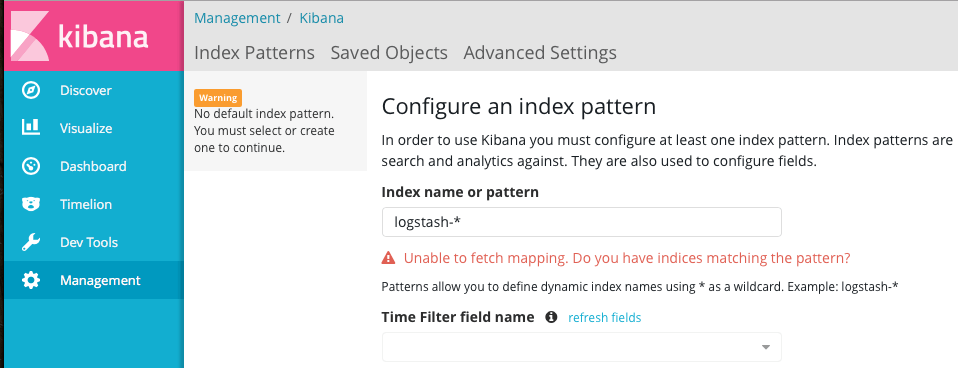Click the red warning triangle icon
958x368 pixels.
point(388,258)
